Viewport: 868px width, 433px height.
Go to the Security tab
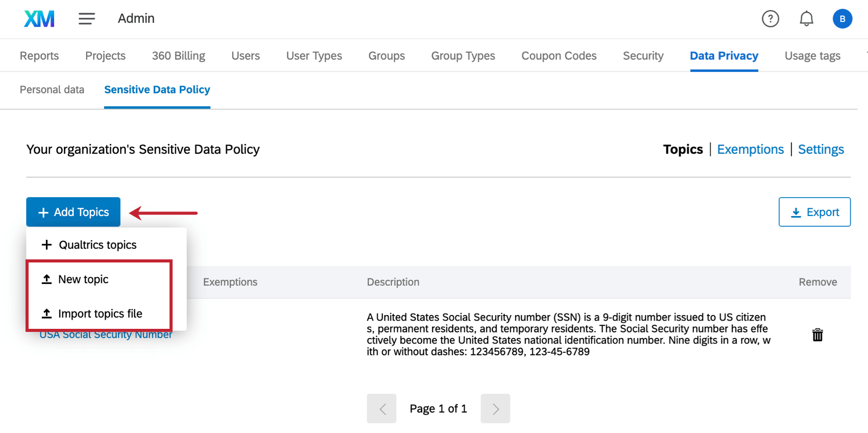click(643, 56)
